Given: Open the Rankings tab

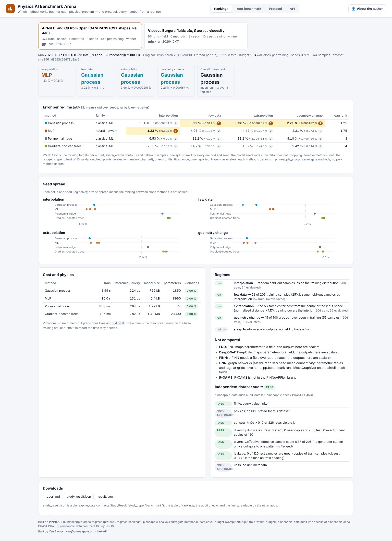Looking at the screenshot, I should (x=221, y=9).
